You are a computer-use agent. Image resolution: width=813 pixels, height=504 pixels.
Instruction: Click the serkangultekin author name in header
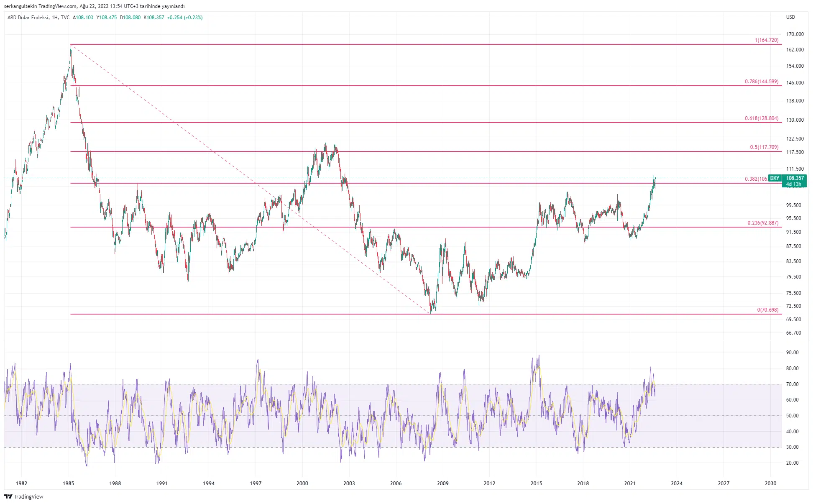20,6
